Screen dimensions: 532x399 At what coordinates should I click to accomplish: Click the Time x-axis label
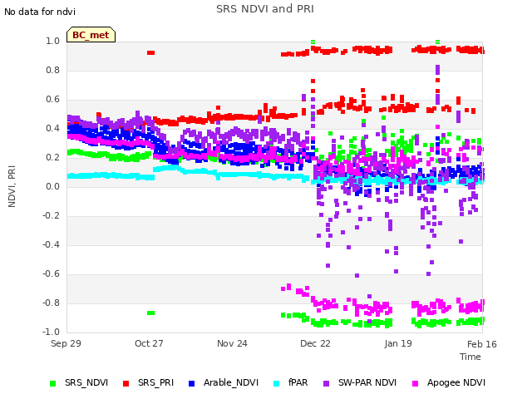pyautogui.click(x=470, y=357)
